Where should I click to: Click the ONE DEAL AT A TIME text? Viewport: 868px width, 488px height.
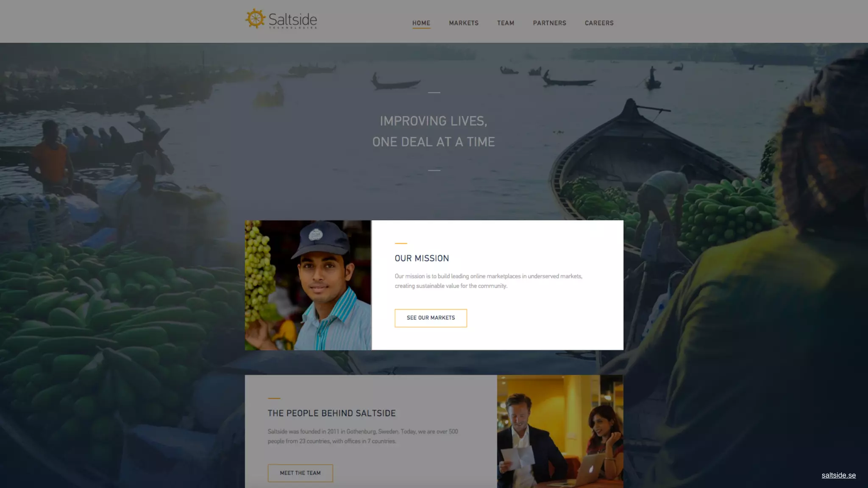434,142
